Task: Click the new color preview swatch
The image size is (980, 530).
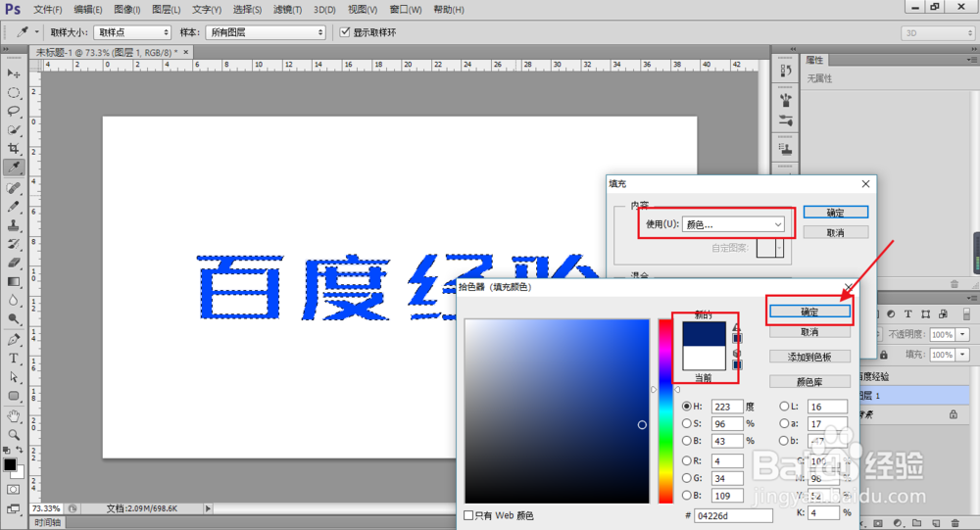Action: point(705,334)
